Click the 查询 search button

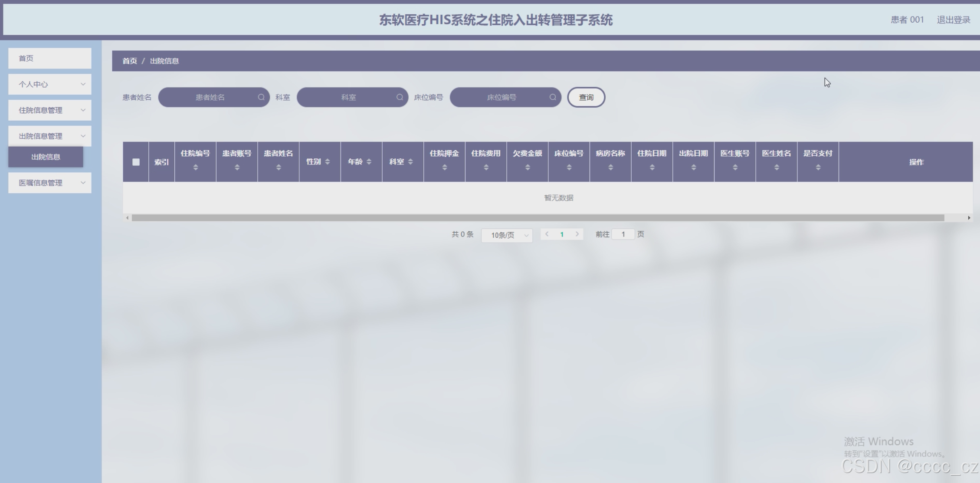(x=586, y=97)
